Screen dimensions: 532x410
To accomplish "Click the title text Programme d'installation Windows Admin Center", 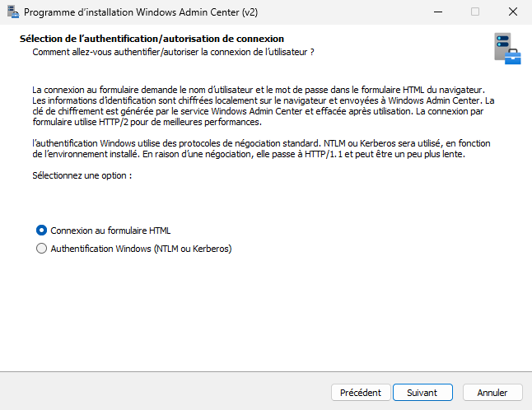I will [141, 12].
